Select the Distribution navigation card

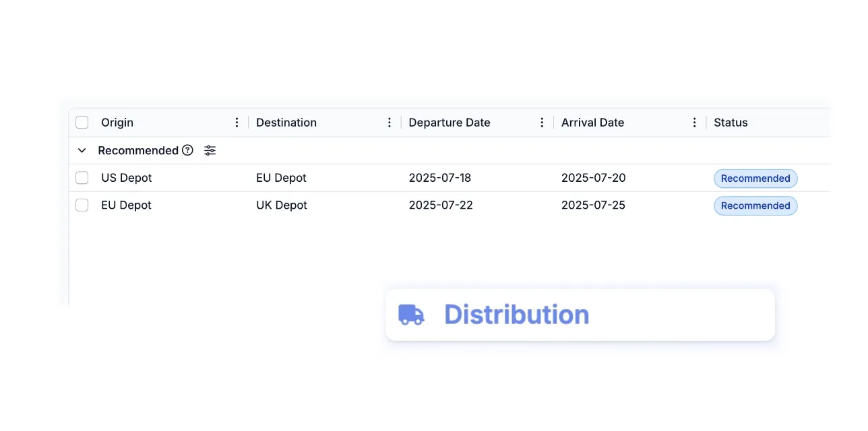coord(580,314)
